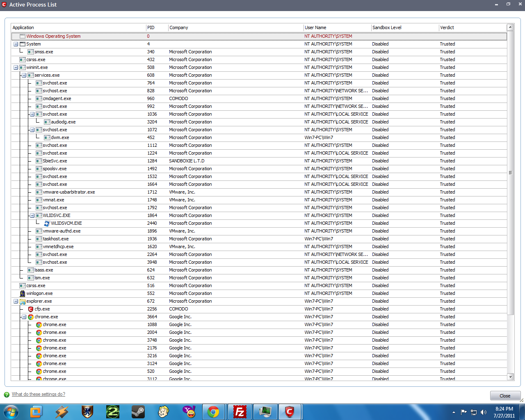Sort by the Sandbox Level column header

405,27
